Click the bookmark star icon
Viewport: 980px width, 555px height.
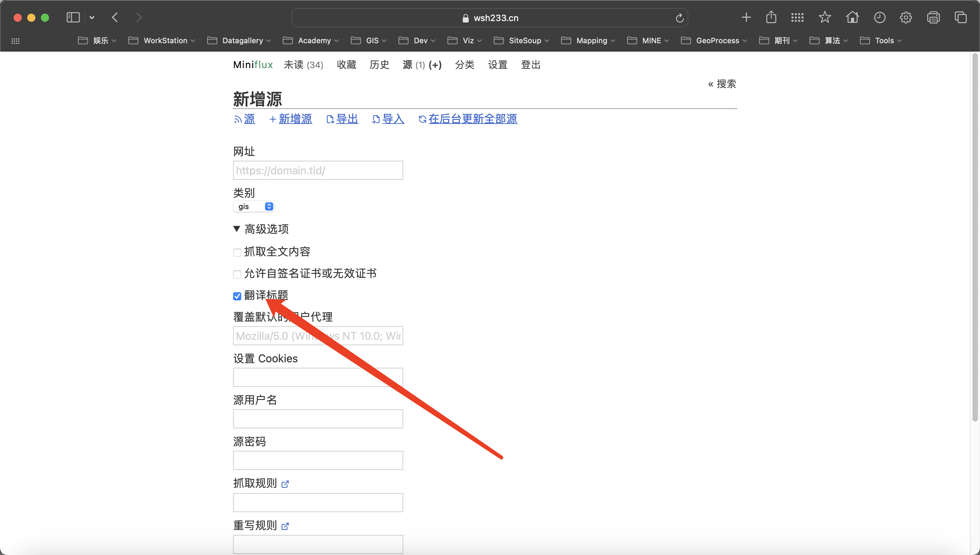pyautogui.click(x=824, y=17)
